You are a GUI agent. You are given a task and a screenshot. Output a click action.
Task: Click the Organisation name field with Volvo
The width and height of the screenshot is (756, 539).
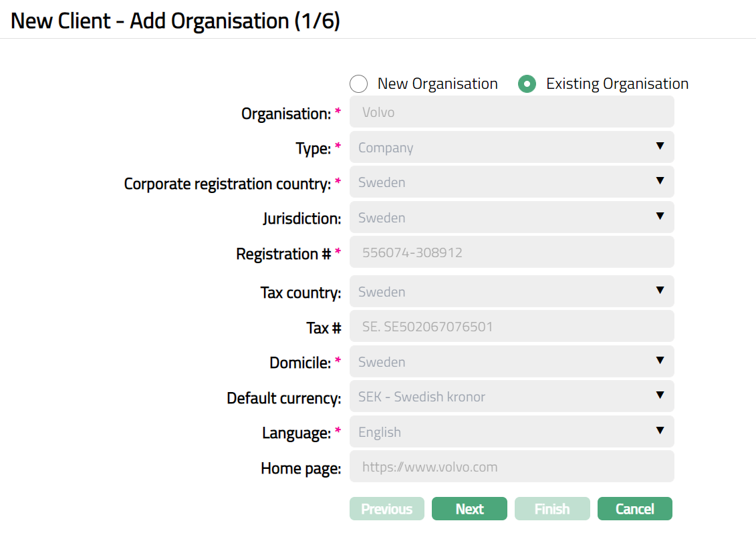coord(511,112)
